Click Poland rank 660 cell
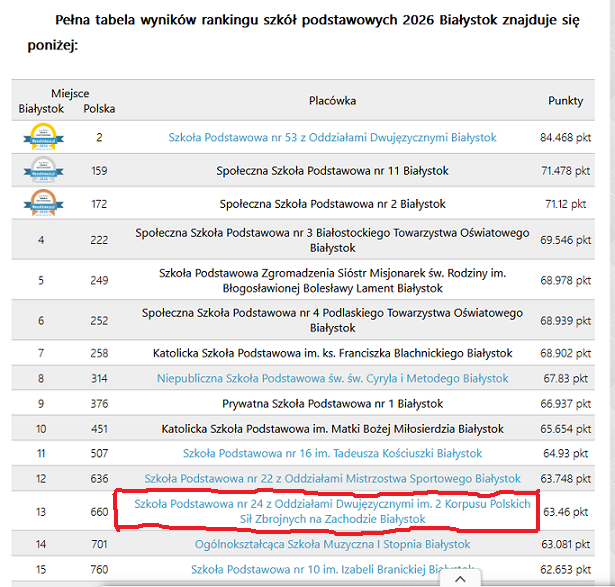This screenshot has width=615, height=587. pos(99,512)
